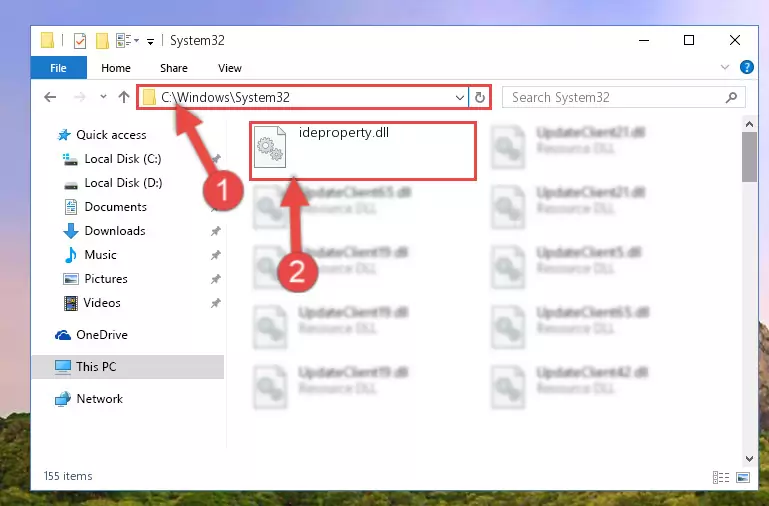Click the Music note icon in sidebar
This screenshot has height=506, width=769.
tap(71, 254)
